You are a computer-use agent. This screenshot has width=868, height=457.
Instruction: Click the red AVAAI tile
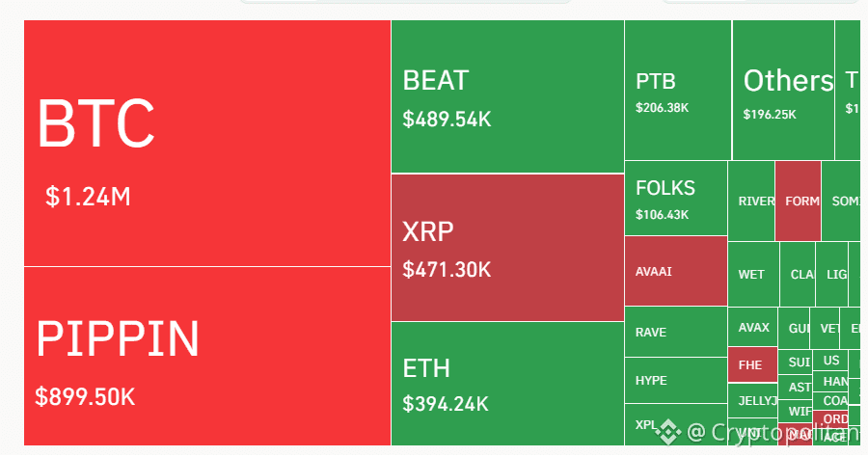[x=676, y=271]
